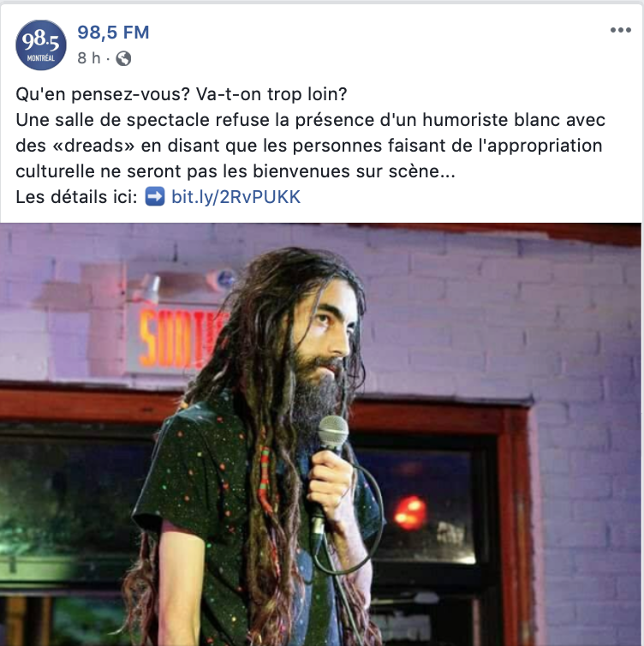Screen dimensions: 644x646
Task: Open the comedian photo in viewer
Action: point(321,434)
